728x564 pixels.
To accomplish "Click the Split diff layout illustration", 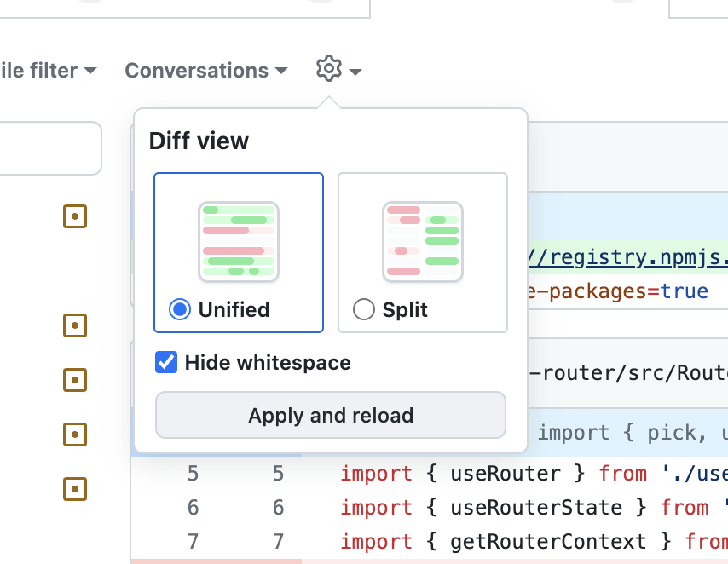I will pos(423,242).
